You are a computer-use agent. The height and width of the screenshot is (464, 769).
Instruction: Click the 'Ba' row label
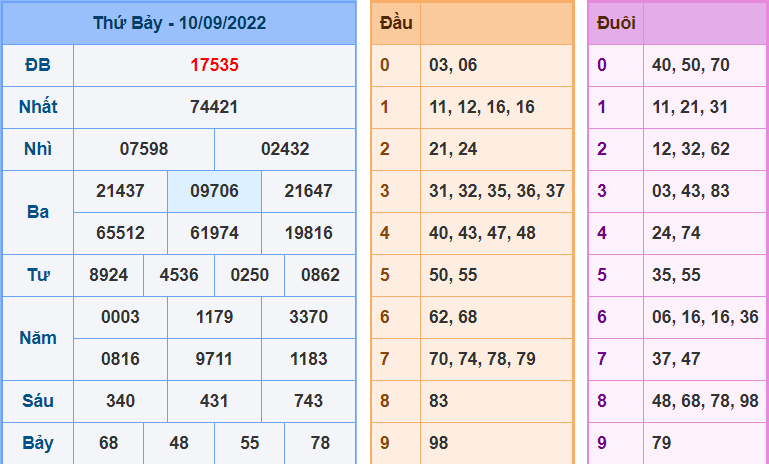tap(38, 212)
